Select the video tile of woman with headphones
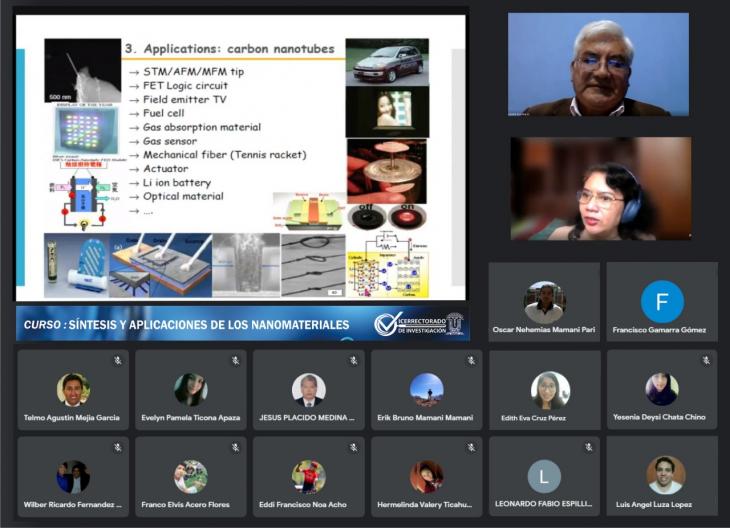The width and height of the screenshot is (730, 528). (601, 189)
